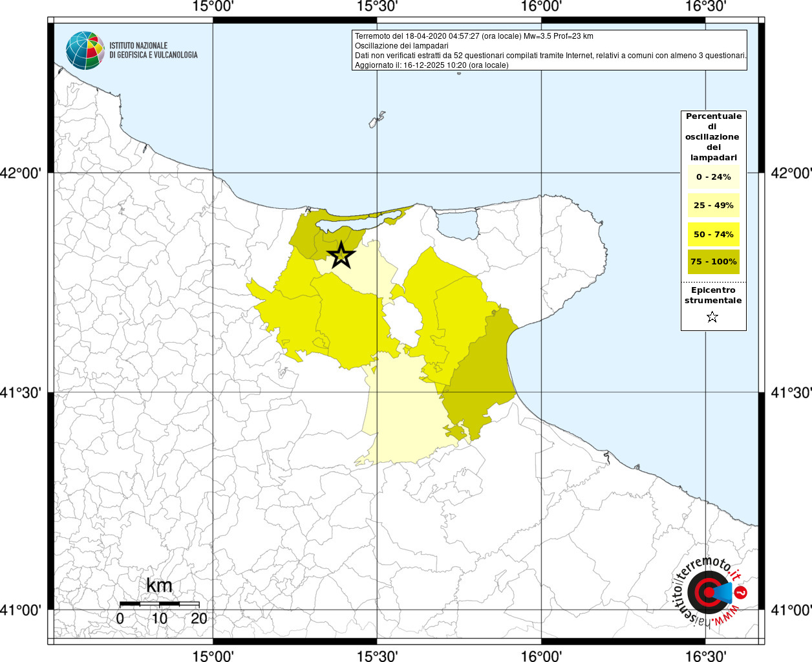Click the Aggiornato il 16-12-2025 update line
The height and width of the screenshot is (662, 812).
tap(431, 65)
